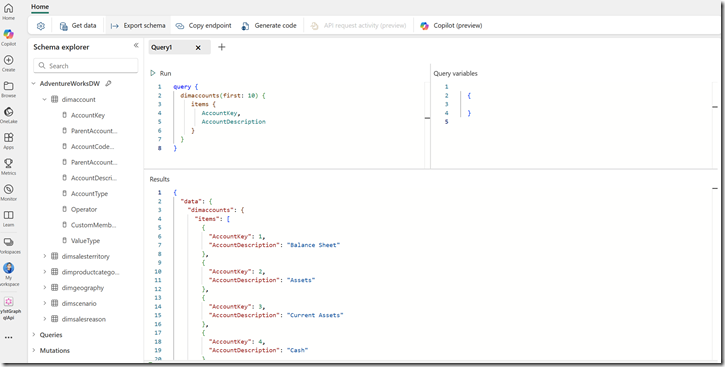Screen dimensions: 725x367
Task: Click the Create icon in sidebar
Action: tap(8, 63)
